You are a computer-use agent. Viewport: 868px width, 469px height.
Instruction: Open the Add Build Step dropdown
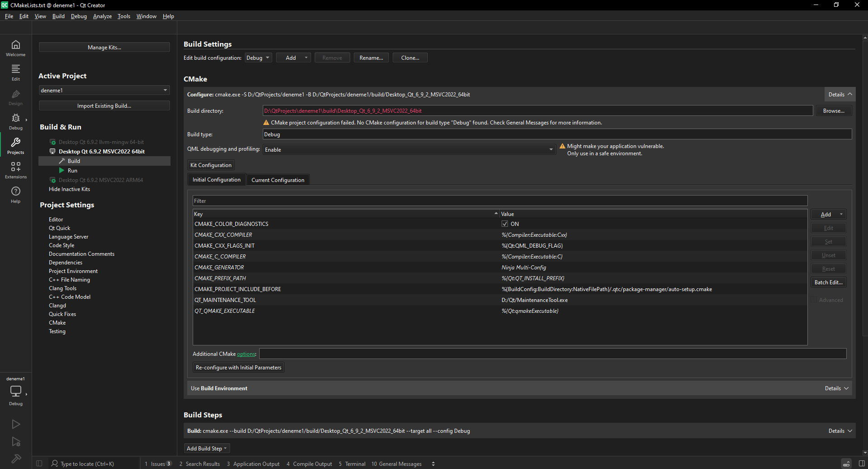point(207,449)
